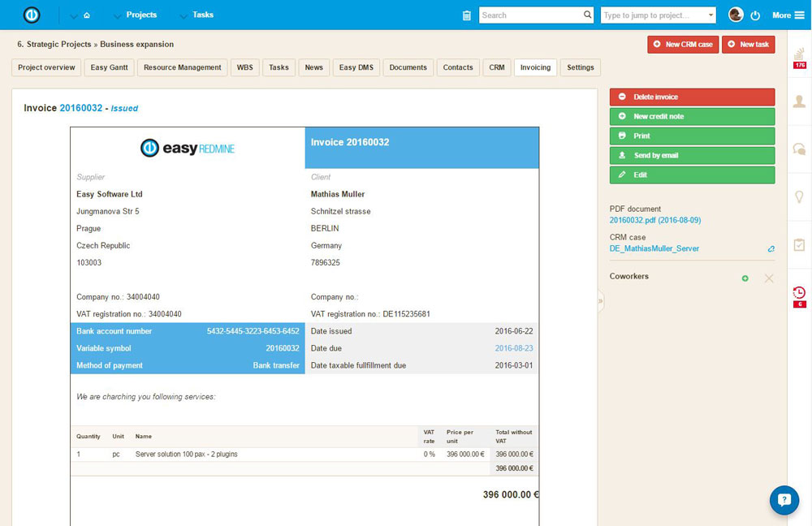Click the easy REDMINE logo on the invoice
Screen dimensions: 812x526
coord(188,149)
